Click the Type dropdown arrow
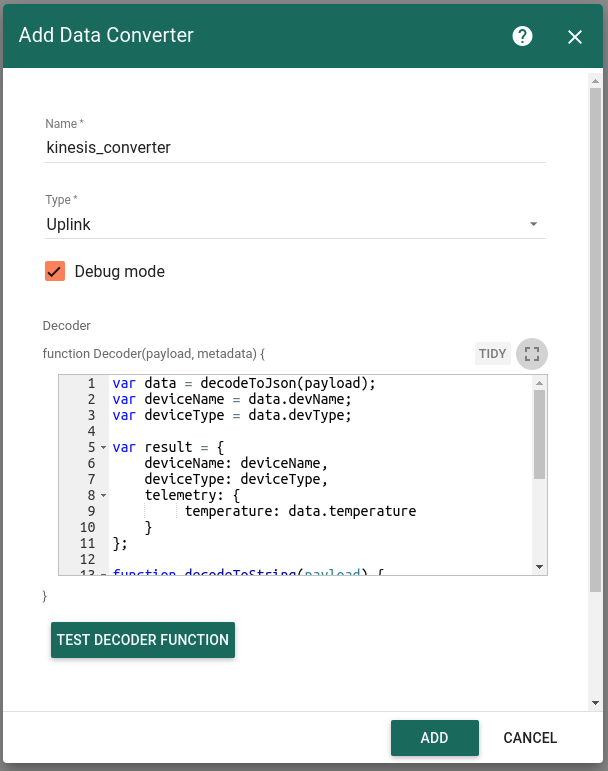Screen dimensions: 608x771 (x=533, y=224)
